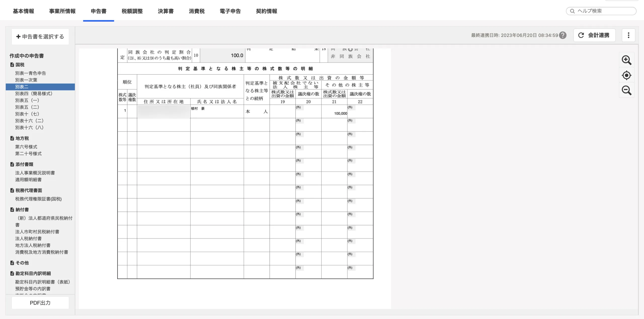Select 別表二 in sidebar
The image size is (644, 319).
pos(40,87)
